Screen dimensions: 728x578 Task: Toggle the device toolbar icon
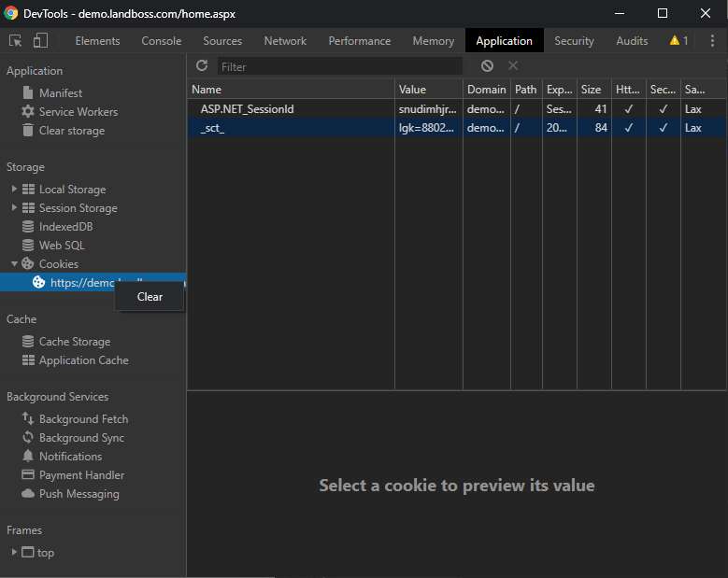[x=41, y=40]
